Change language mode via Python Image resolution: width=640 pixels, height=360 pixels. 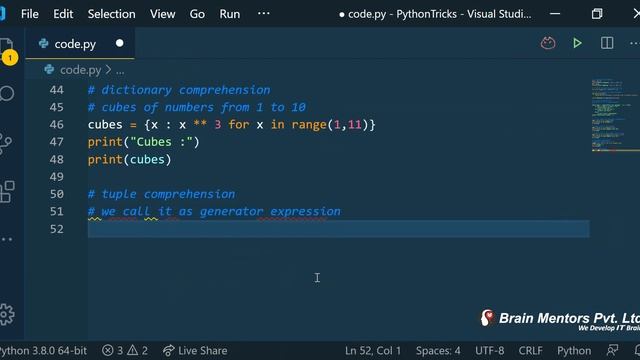coord(574,351)
